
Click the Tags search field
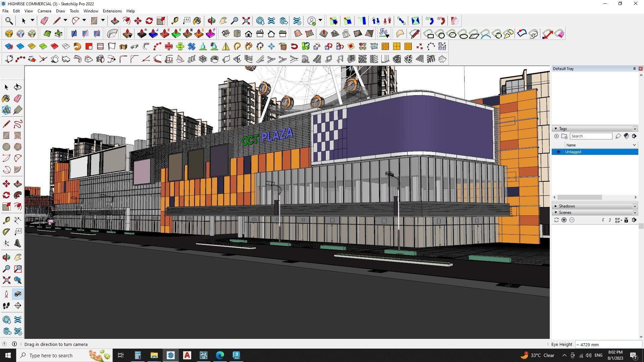click(x=591, y=136)
